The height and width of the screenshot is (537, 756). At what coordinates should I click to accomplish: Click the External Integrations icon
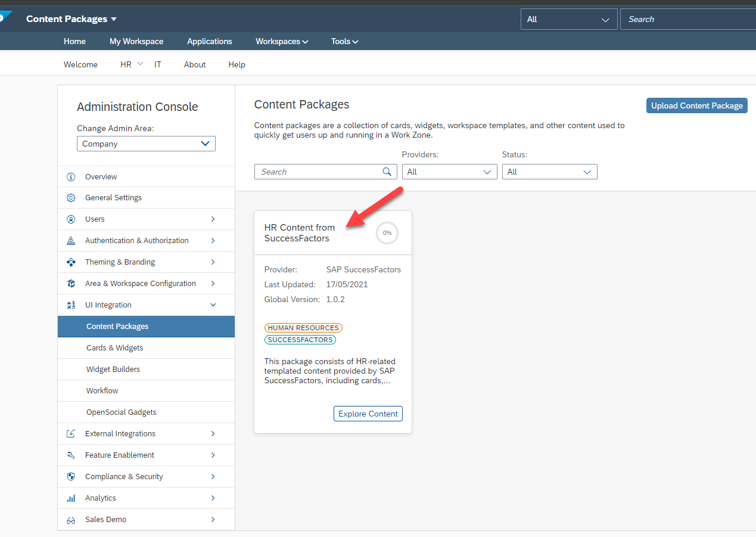pos(71,434)
